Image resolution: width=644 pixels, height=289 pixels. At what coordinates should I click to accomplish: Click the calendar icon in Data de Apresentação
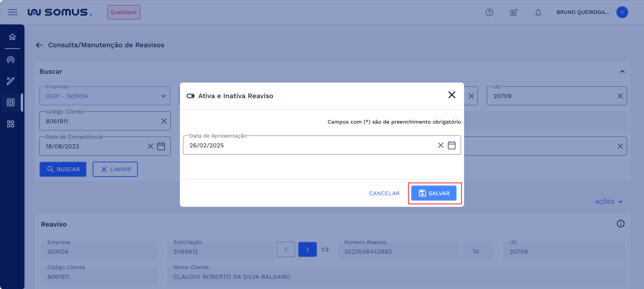451,145
